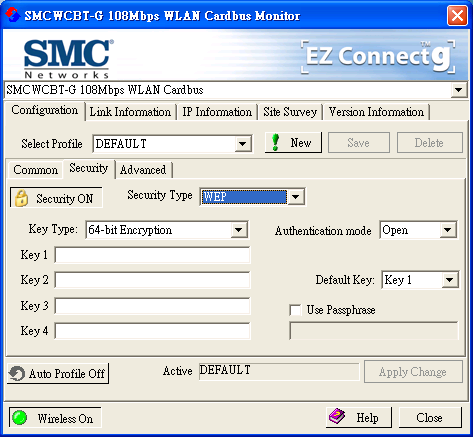Click the purple Help book icon
Viewport: 473px width, 437px height.
[337, 417]
